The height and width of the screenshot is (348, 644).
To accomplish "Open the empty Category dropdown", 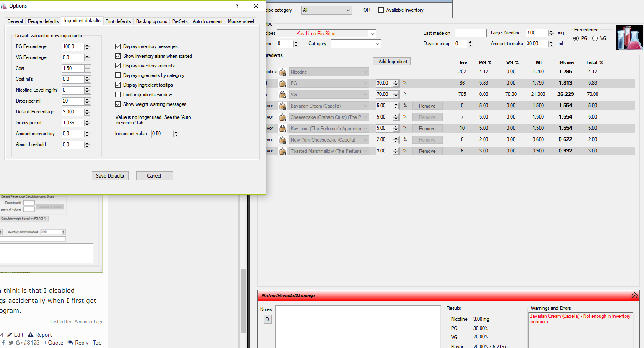I will click(x=356, y=44).
